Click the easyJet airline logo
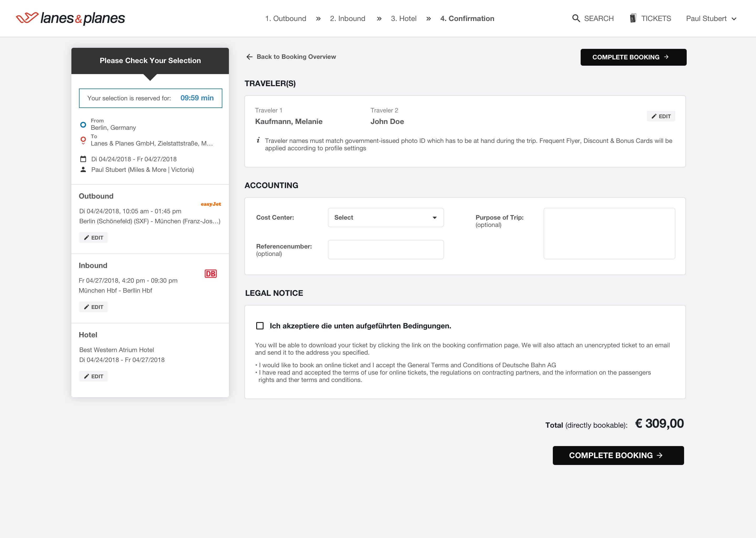Viewport: 756px width, 538px height. (211, 204)
